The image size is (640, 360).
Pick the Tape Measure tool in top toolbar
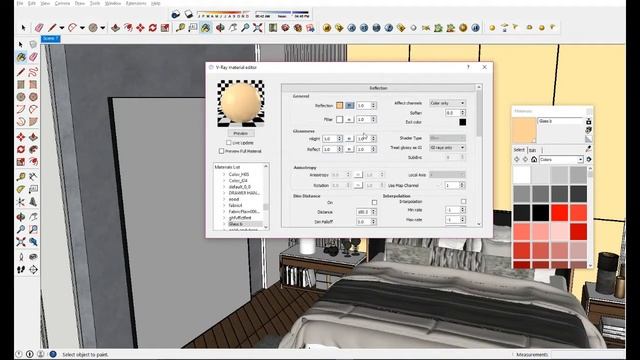point(180,28)
